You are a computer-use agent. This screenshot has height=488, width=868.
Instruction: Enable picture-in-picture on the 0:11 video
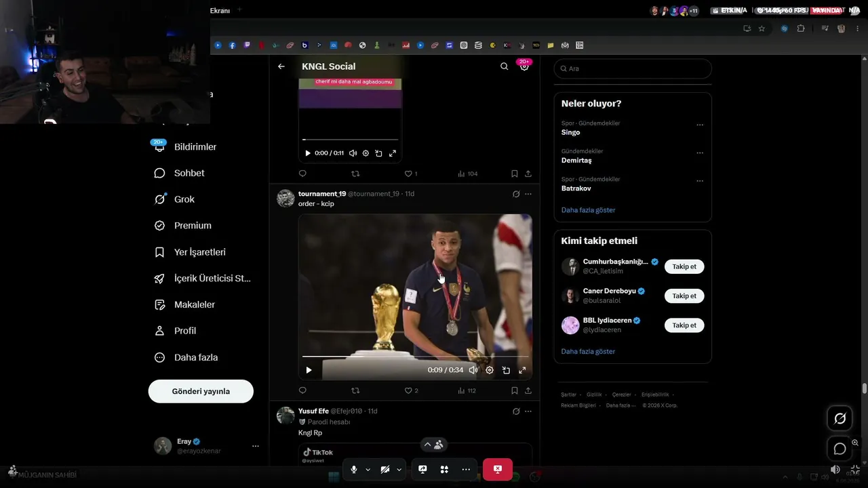pyautogui.click(x=378, y=153)
